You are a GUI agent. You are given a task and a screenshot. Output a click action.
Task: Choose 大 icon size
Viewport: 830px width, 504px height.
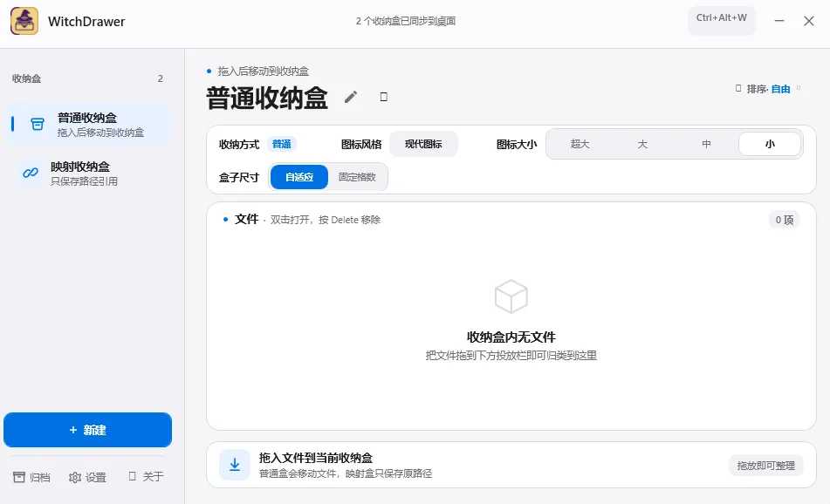click(x=642, y=144)
